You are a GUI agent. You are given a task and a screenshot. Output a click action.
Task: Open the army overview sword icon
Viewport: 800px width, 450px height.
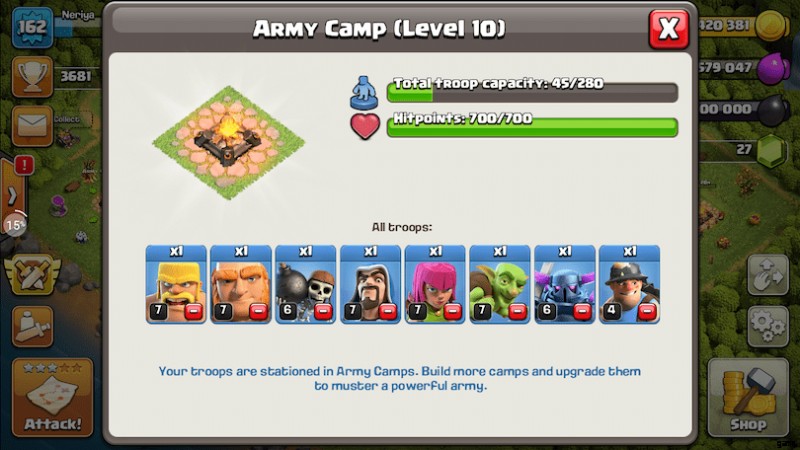click(x=32, y=327)
